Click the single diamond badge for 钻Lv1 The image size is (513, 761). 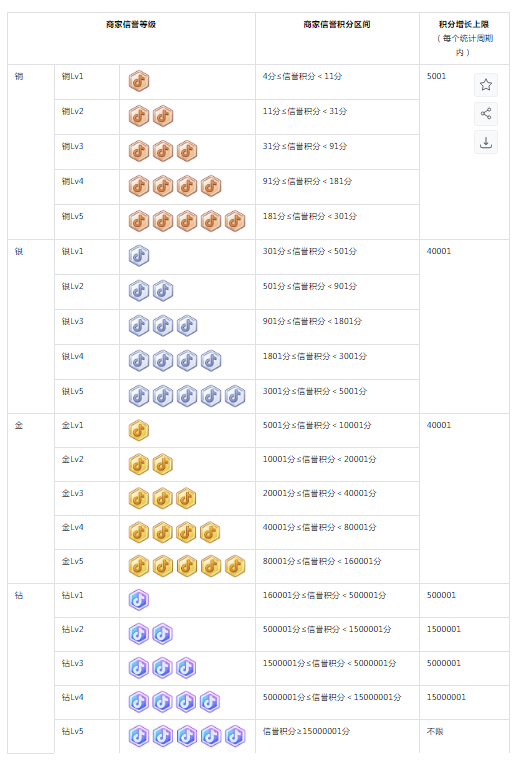click(139, 600)
